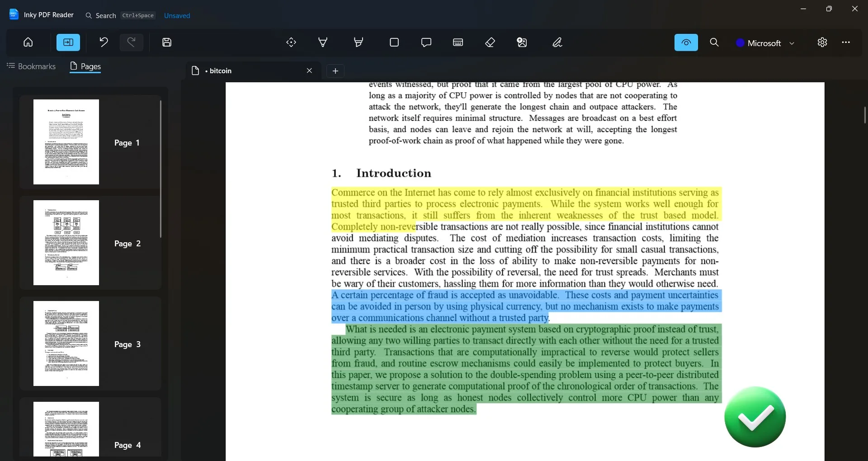868x461 pixels.
Task: Toggle the sidebar panel button
Action: pos(68,42)
